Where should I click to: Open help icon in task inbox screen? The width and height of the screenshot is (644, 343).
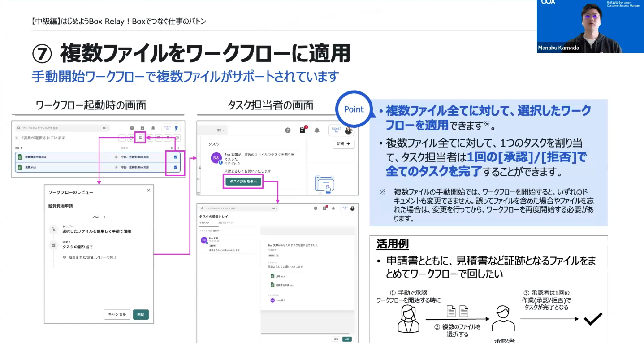[316, 208]
